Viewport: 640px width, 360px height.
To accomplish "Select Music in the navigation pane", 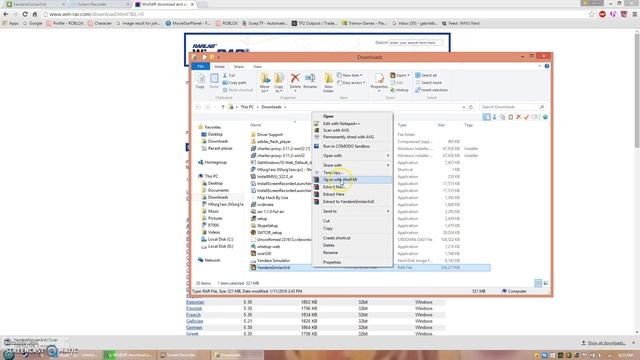I will click(213, 211).
